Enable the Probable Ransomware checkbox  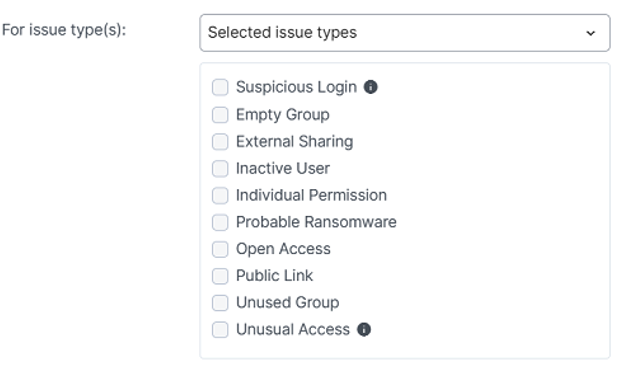[220, 222]
